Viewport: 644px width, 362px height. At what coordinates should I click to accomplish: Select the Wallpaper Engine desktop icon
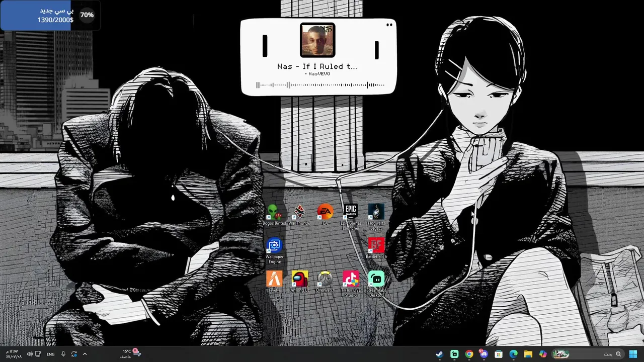click(274, 251)
